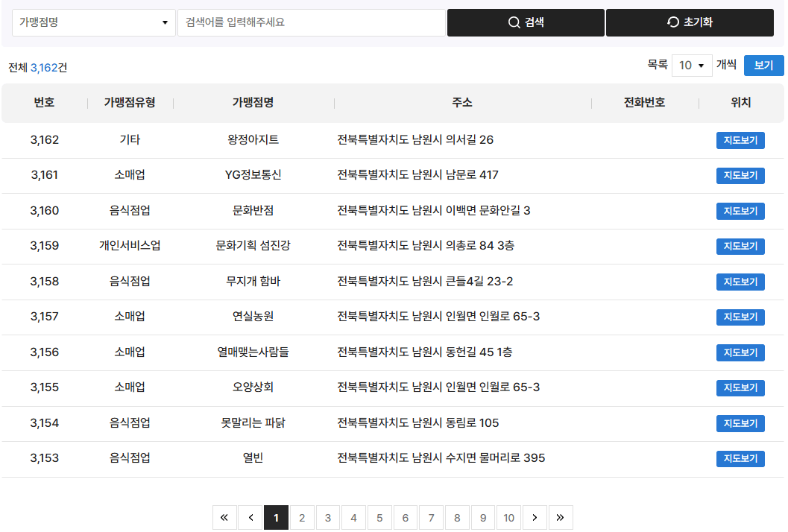
Task: Open the 가맹점명 search field dropdown
Action: click(93, 22)
